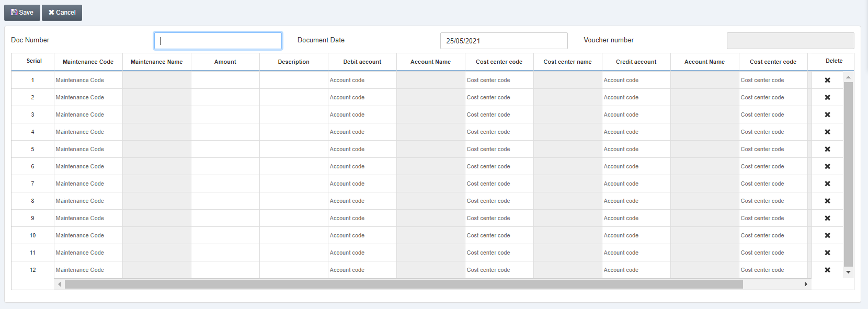Click the table's vertical scrollbar down arrow
Image resolution: width=868 pixels, height=309 pixels.
[x=848, y=272]
